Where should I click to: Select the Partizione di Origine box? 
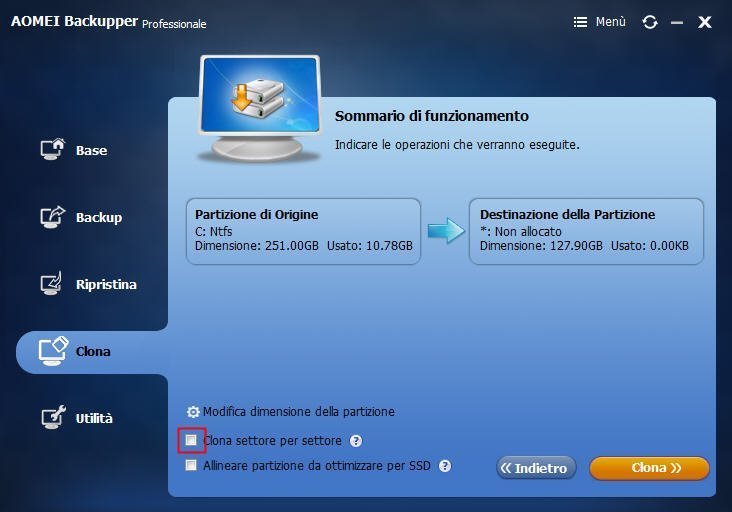(x=303, y=231)
